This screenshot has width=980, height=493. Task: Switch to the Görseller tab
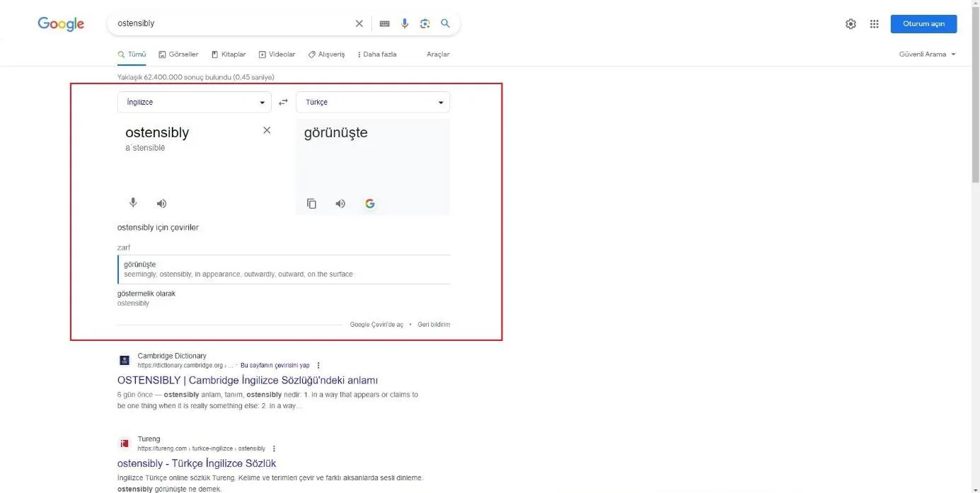click(x=178, y=54)
